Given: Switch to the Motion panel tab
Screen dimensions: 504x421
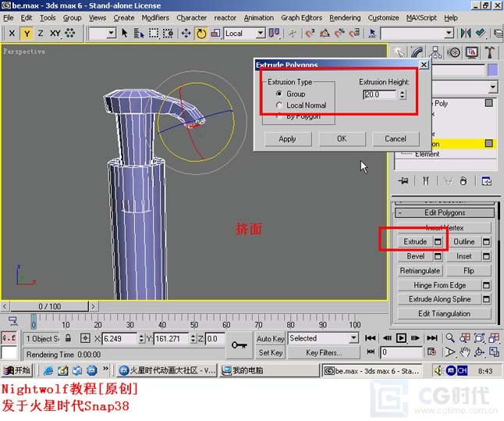Looking at the screenshot, I should (453, 52).
